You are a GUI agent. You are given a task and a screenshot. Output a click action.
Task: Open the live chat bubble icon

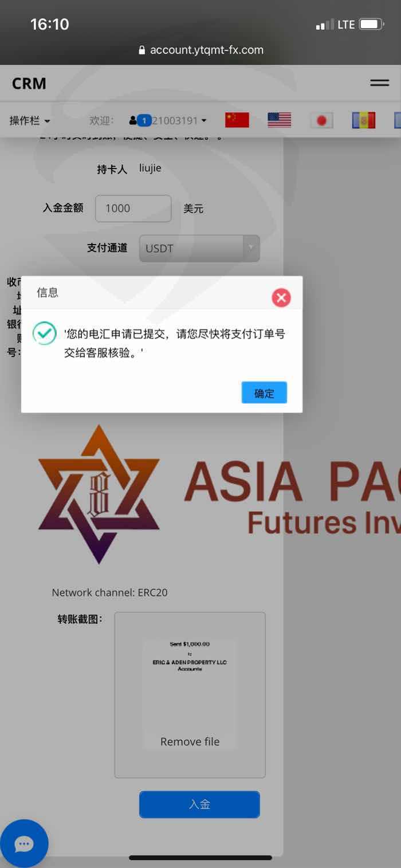(24, 843)
